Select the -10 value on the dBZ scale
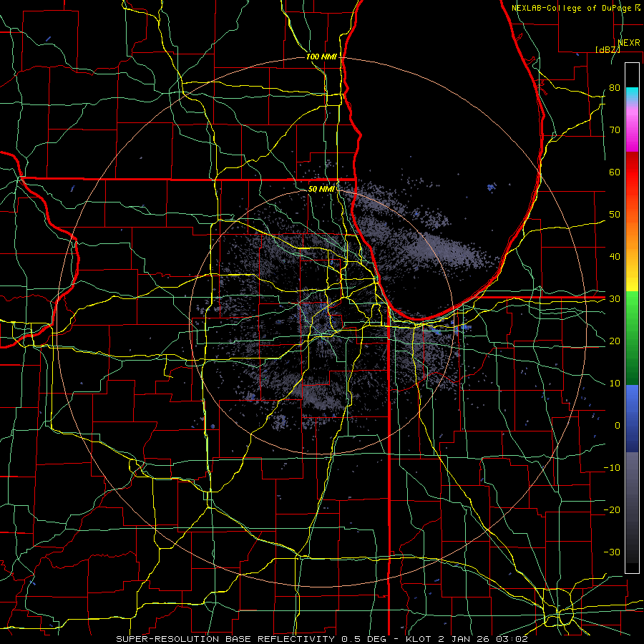This screenshot has height=644, width=644. [612, 468]
